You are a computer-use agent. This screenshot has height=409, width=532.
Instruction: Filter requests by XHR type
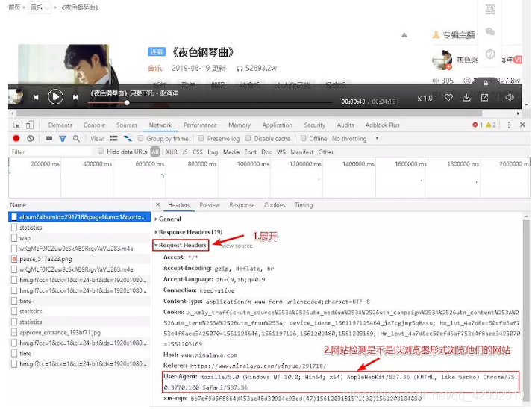point(172,152)
